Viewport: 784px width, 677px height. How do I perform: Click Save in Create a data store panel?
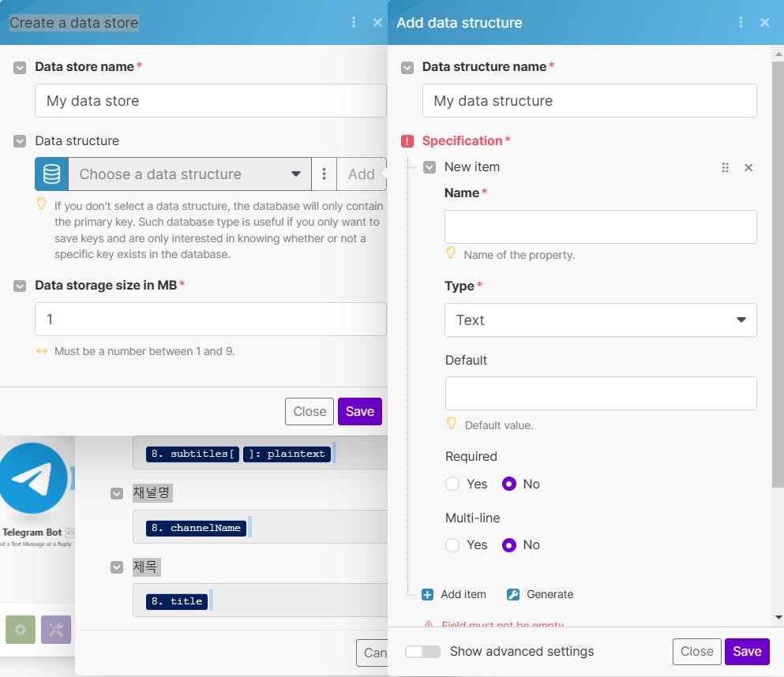pos(360,411)
